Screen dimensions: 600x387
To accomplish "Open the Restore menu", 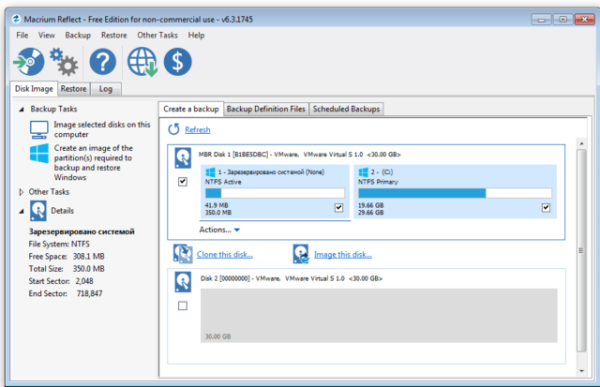I will click(114, 35).
